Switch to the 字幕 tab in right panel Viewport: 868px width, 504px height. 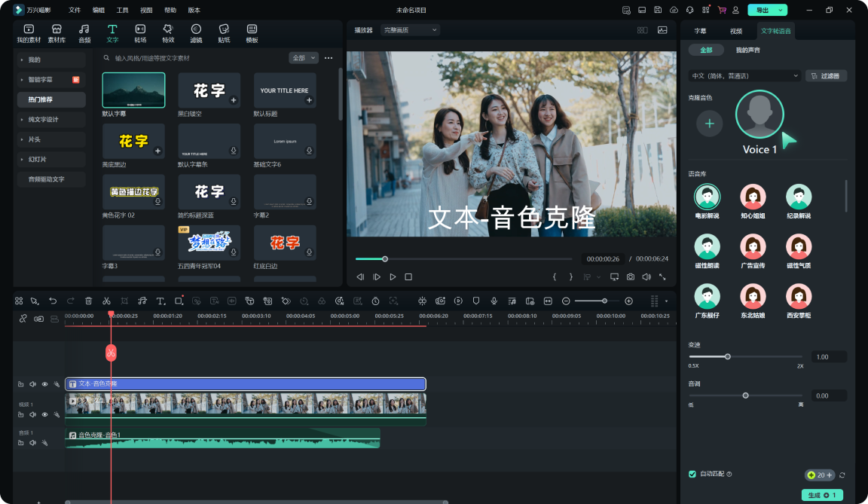click(700, 31)
